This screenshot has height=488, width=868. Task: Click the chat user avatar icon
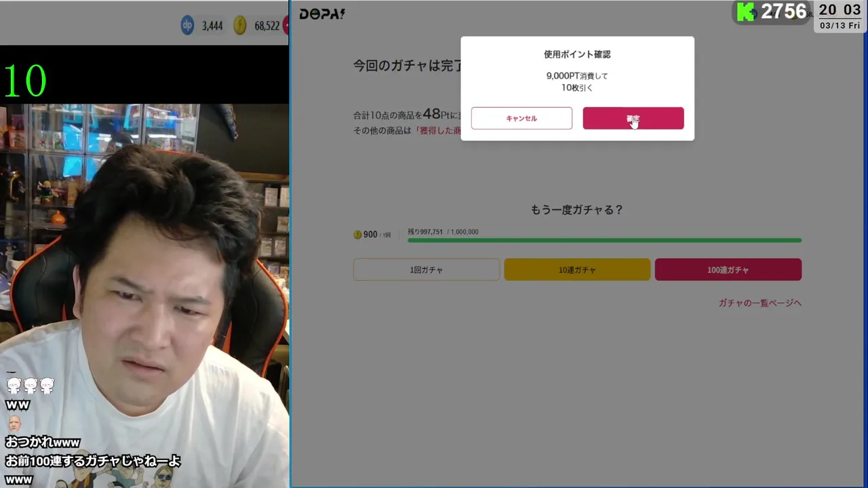(14, 424)
